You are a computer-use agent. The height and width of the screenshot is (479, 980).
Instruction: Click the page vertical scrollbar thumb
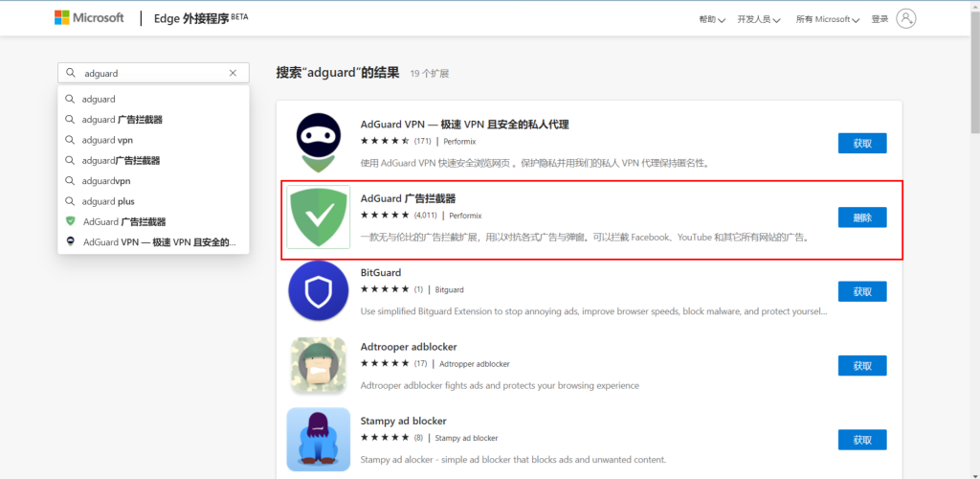975,73
